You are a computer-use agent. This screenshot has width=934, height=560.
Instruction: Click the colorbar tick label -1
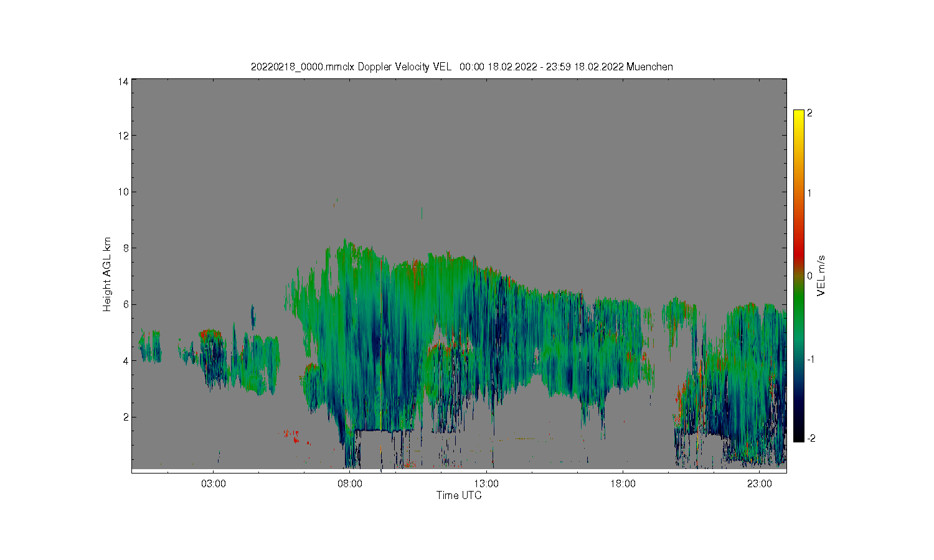811,360
